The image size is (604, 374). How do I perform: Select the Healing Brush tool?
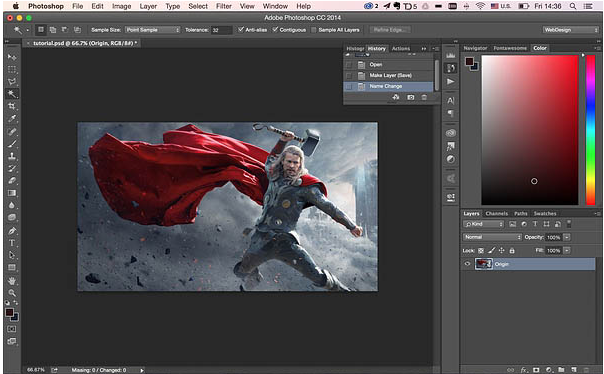pyautogui.click(x=12, y=131)
